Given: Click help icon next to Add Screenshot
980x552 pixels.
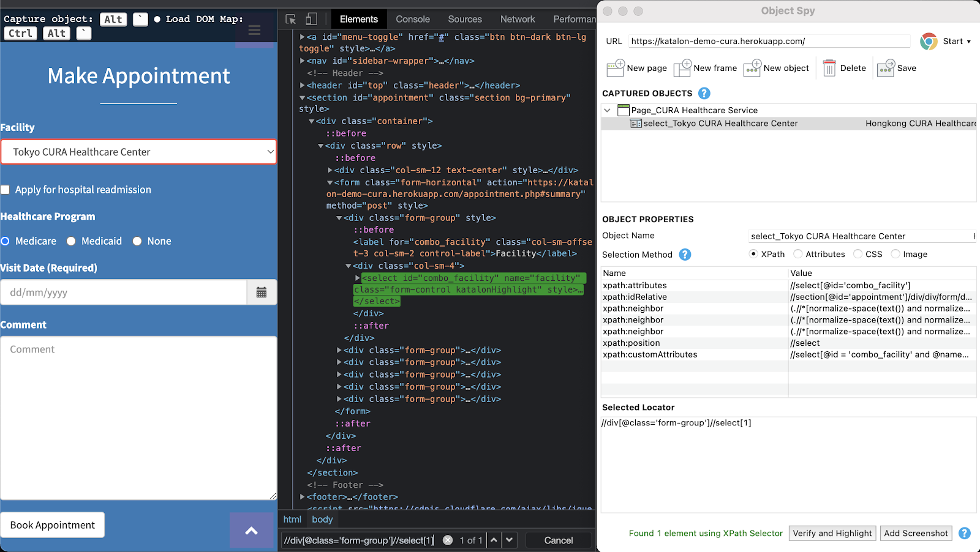Looking at the screenshot, I should [x=965, y=533].
